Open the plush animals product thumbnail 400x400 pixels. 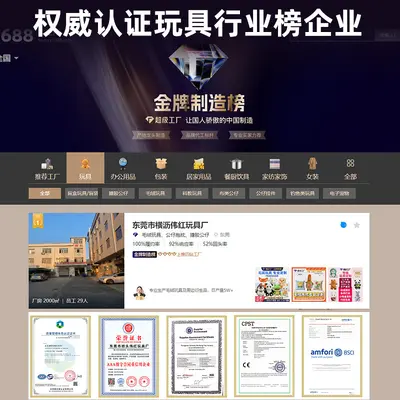(x=272, y=284)
